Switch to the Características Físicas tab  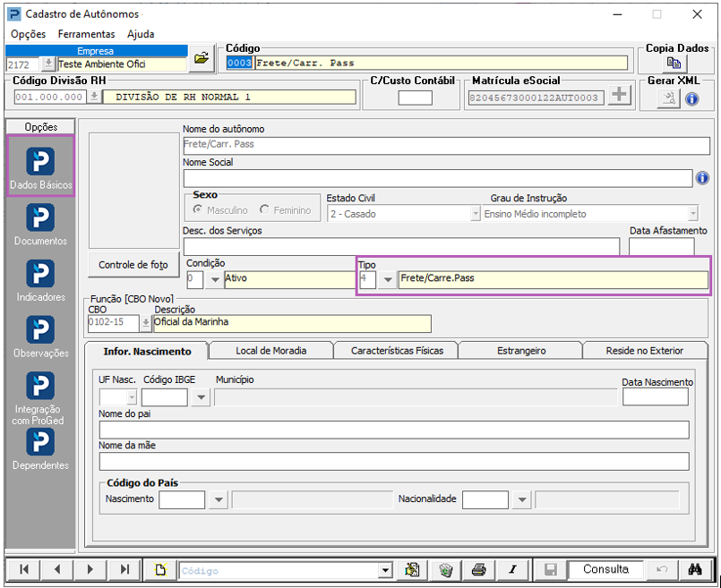coord(398,351)
